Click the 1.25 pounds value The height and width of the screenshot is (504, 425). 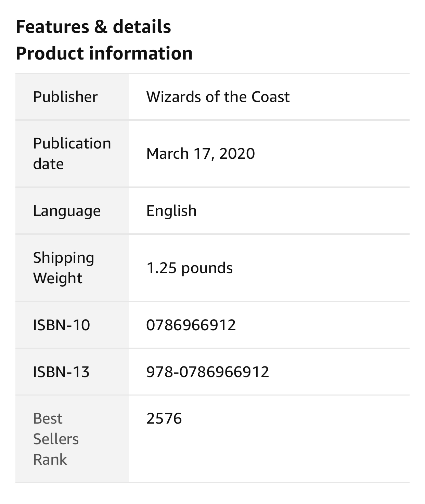tap(190, 268)
